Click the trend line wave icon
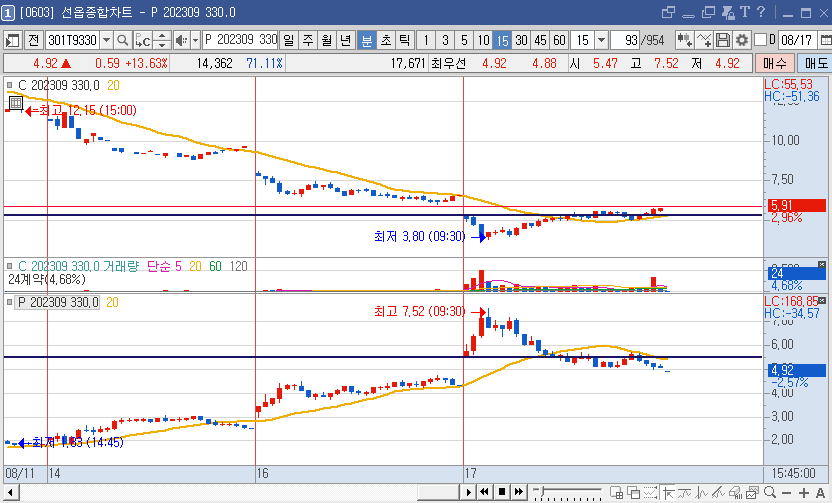This screenshot has width=832, height=503. click(684, 492)
